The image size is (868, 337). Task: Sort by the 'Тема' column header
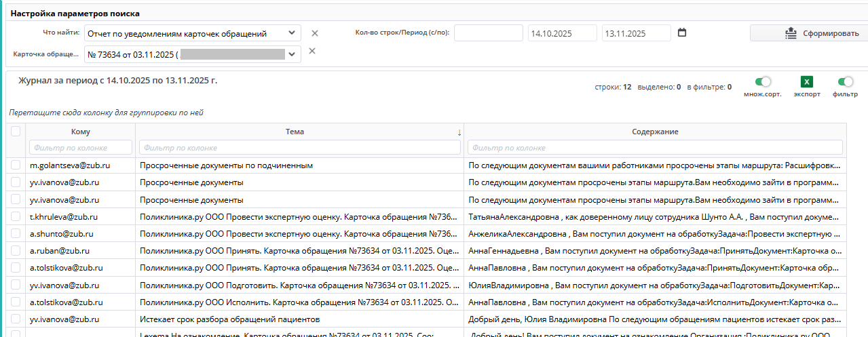pyautogui.click(x=295, y=132)
